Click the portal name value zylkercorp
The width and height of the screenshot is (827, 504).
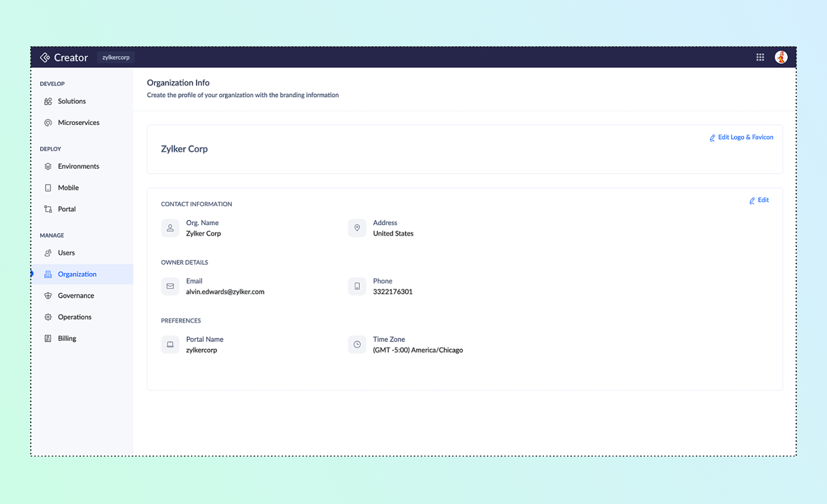click(201, 350)
